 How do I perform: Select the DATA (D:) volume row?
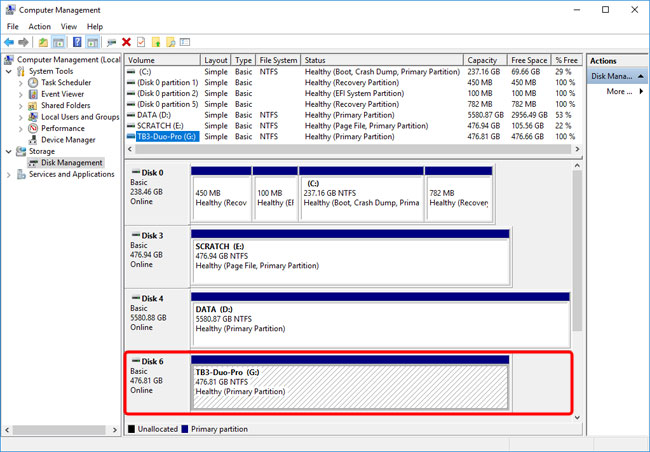(352, 115)
